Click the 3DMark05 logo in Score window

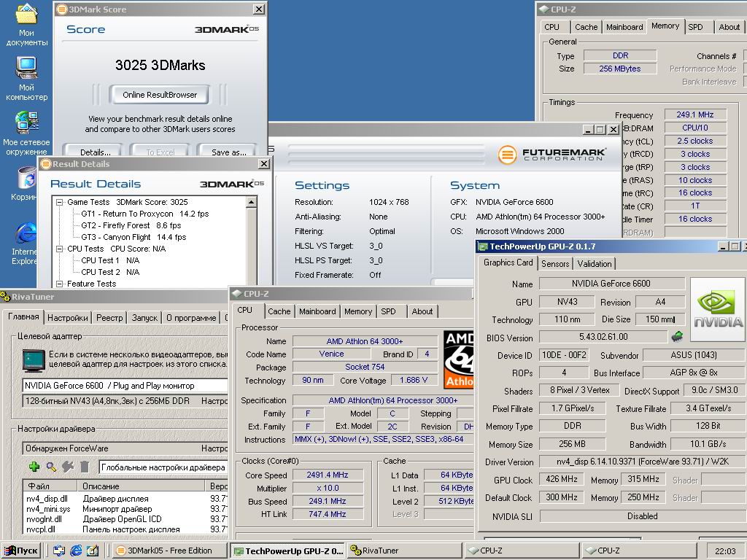tap(227, 29)
